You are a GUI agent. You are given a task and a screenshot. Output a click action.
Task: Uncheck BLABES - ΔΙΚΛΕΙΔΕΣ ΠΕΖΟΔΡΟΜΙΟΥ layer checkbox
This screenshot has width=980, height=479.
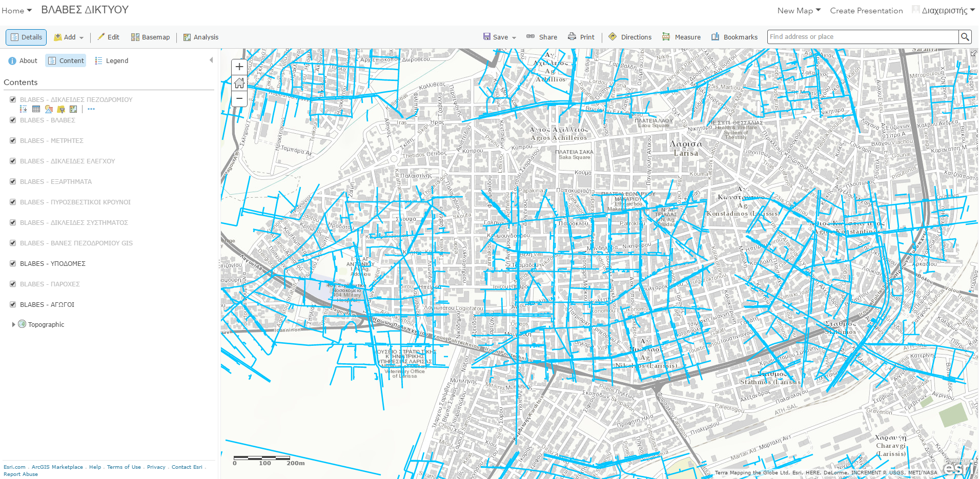[x=13, y=99]
